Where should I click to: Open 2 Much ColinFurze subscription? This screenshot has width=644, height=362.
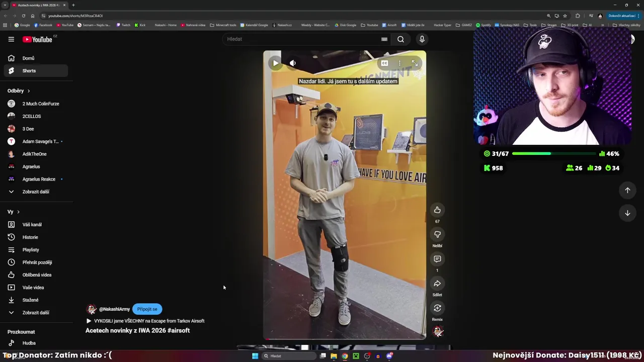pos(36,104)
